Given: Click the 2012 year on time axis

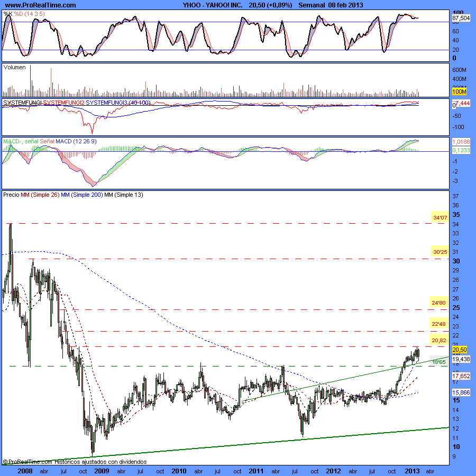Looking at the screenshot, I should [x=333, y=471].
